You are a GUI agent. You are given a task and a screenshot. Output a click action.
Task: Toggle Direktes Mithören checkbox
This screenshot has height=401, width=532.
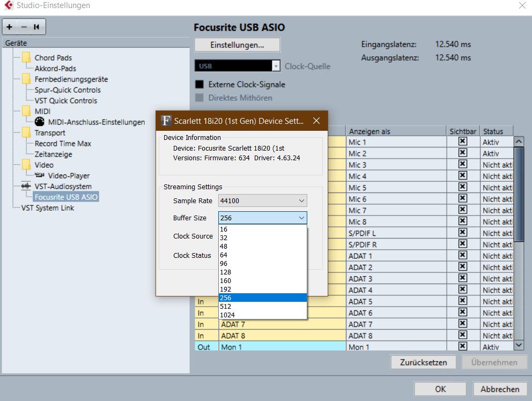199,98
